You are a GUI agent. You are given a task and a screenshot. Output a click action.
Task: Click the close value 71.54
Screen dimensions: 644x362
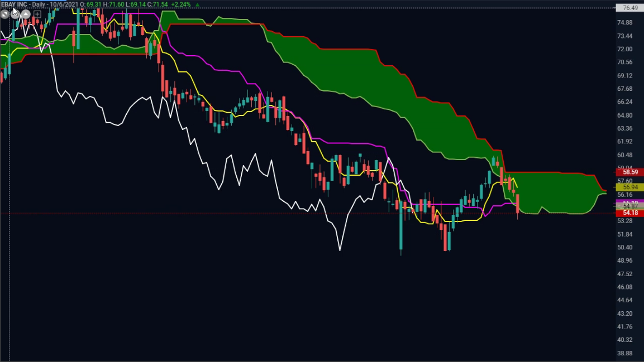point(160,4)
